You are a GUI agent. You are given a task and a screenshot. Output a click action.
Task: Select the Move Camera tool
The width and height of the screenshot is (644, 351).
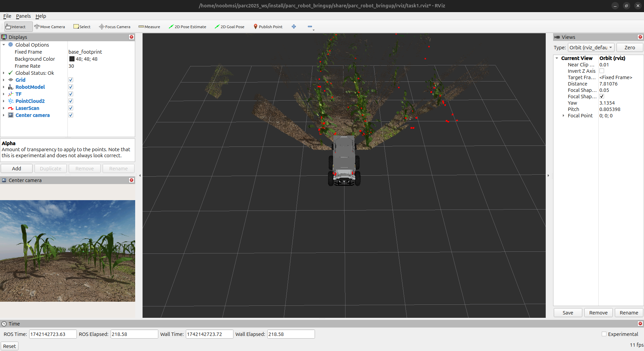50,27
